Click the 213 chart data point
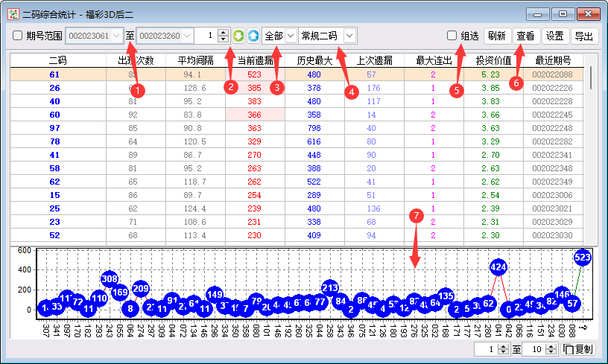This screenshot has width=608, height=364. click(330, 287)
